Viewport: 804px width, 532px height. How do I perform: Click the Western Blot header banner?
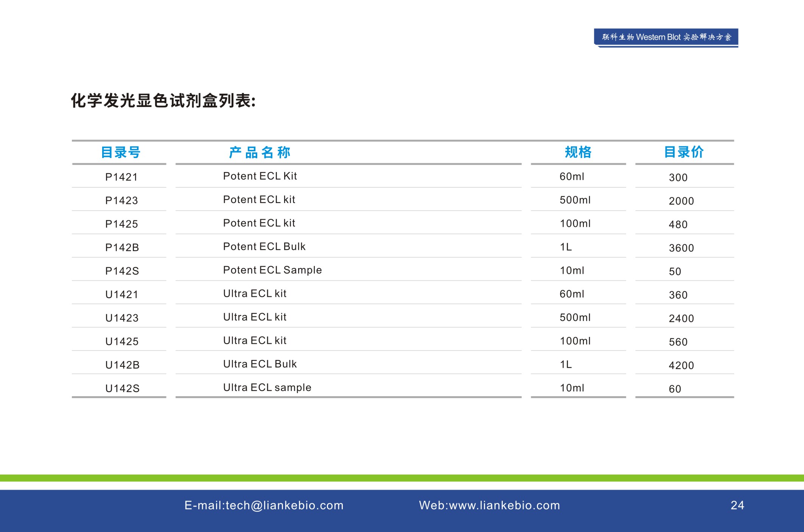666,37
